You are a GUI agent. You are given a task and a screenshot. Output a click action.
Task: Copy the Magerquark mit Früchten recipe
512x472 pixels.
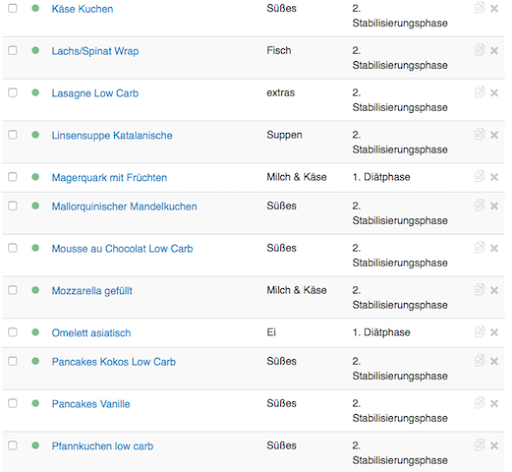(x=479, y=176)
